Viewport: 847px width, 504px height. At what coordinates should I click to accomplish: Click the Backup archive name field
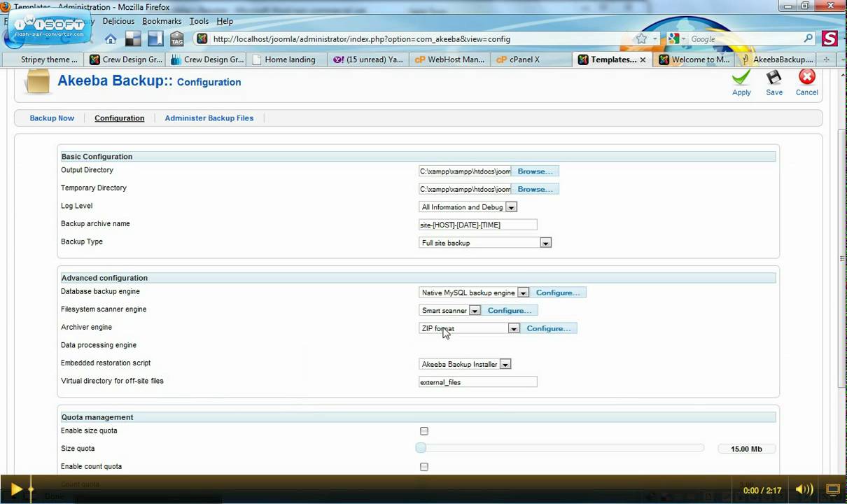pyautogui.click(x=477, y=225)
